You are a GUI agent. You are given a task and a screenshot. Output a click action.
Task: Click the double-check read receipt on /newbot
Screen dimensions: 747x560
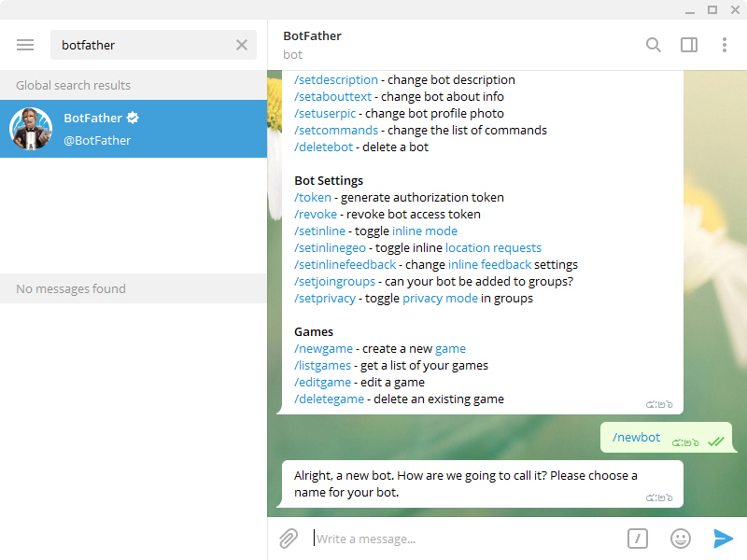click(715, 441)
